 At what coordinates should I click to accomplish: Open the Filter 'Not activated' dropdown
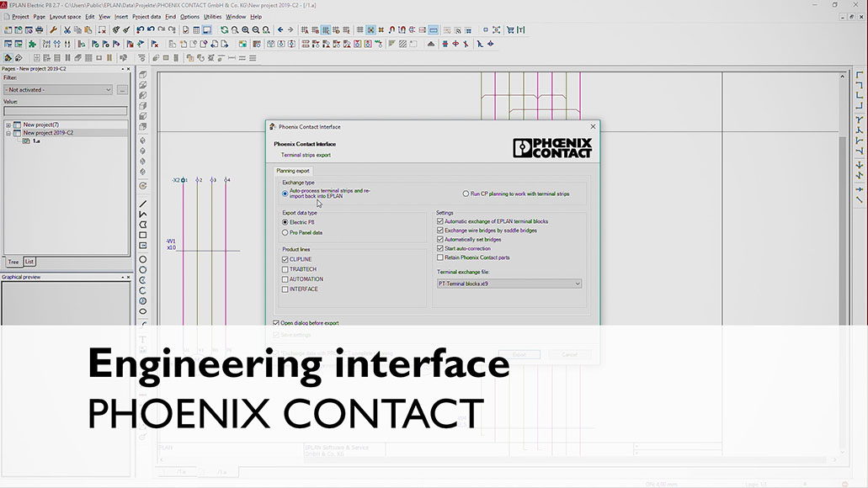point(58,90)
